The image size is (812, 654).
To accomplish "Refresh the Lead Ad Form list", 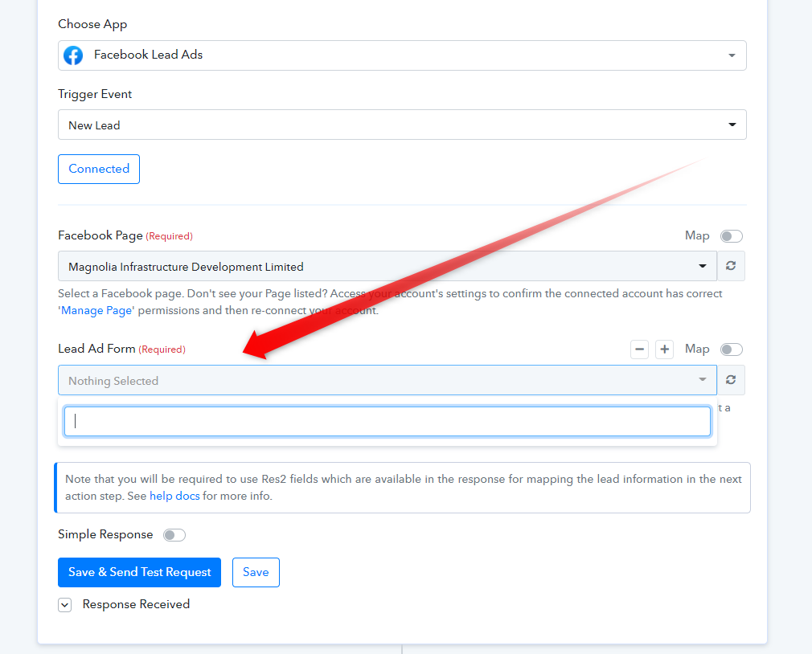I will (x=731, y=380).
